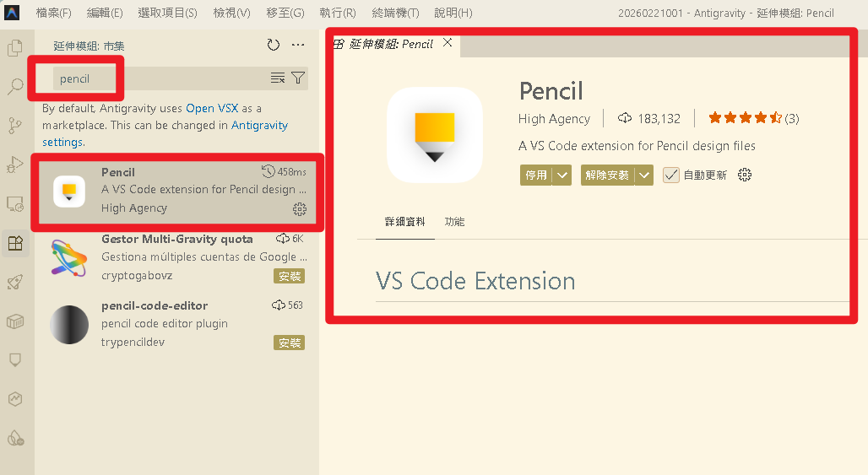Click the five-star rating of Pencil

(x=745, y=118)
